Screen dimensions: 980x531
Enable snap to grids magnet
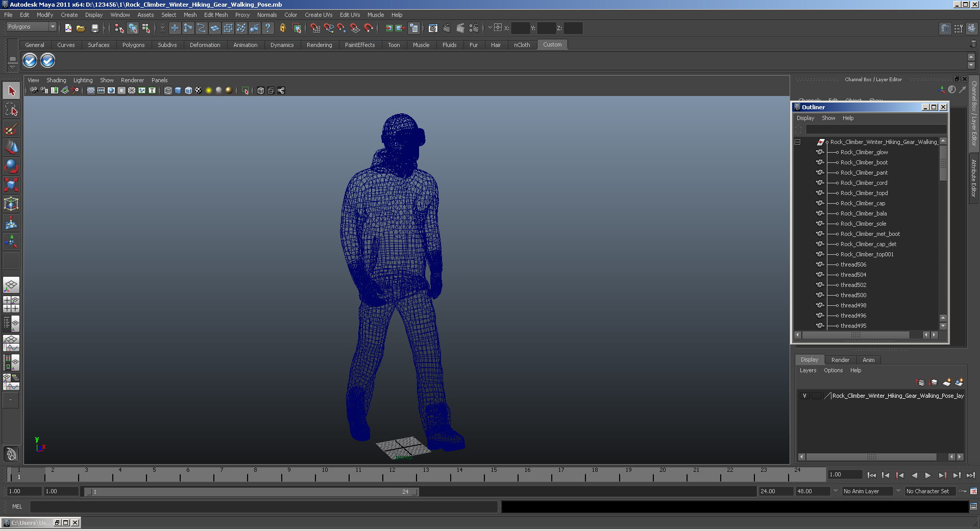click(315, 28)
